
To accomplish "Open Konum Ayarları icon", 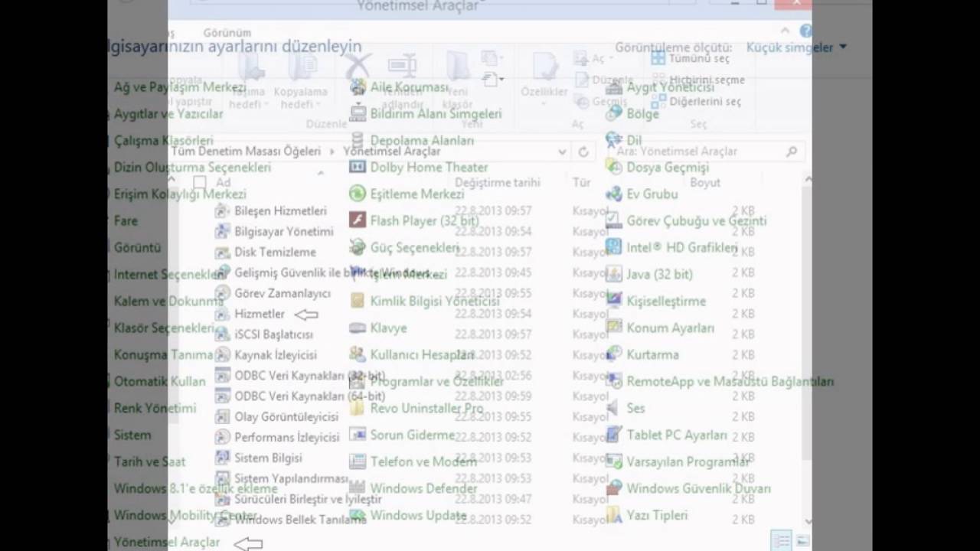I will (613, 328).
